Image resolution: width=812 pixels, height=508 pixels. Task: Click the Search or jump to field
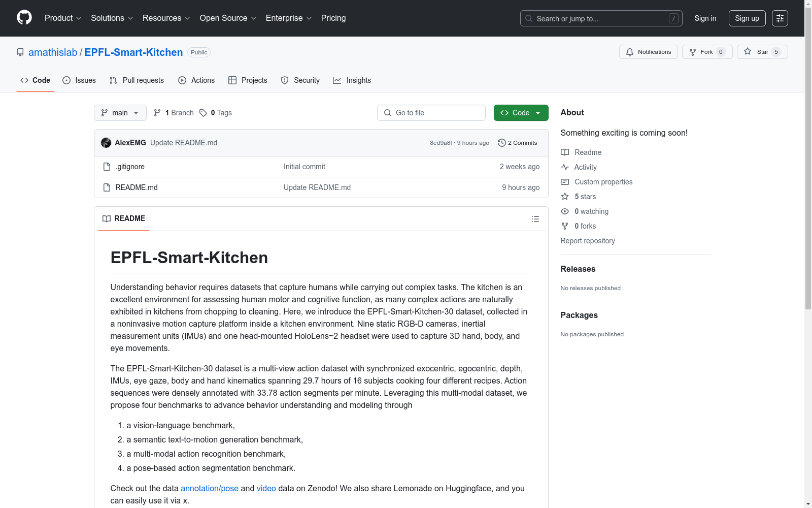601,18
